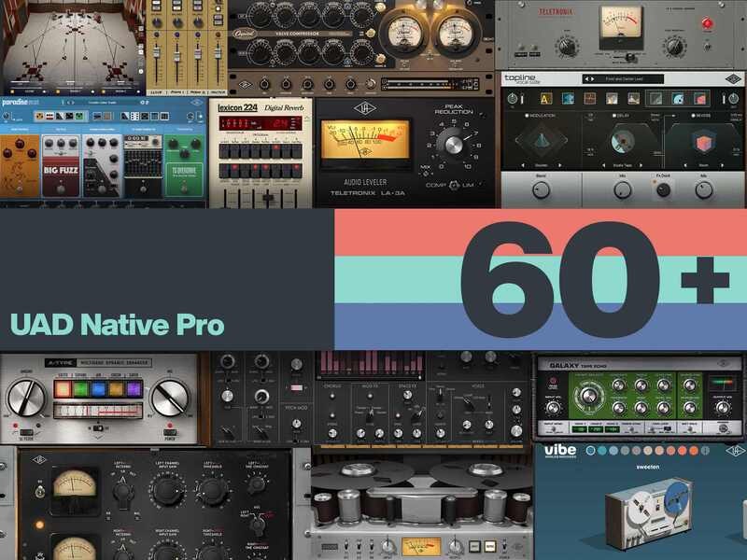Click the A-Type green band button
The height and width of the screenshot is (560, 747).
(80, 389)
